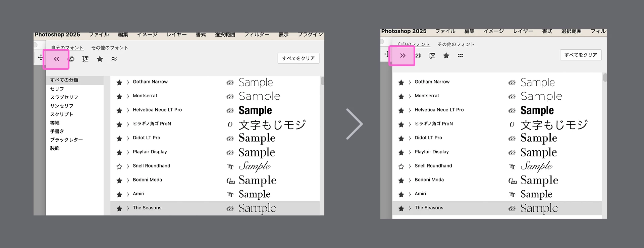
Task: Click the Move tool icon in right panel
Action: [x=387, y=54]
